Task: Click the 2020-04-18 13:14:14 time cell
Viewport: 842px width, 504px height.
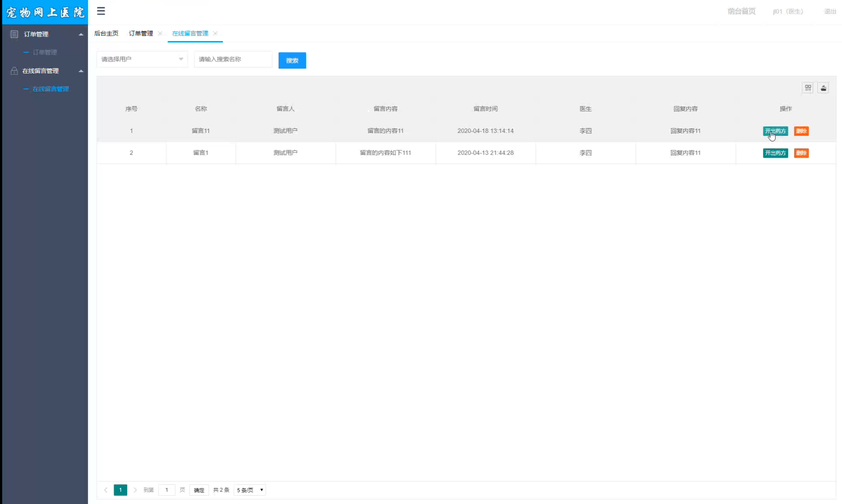Action: click(x=486, y=131)
